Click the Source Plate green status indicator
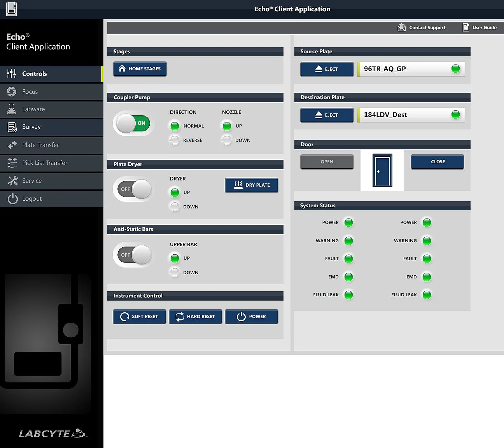This screenshot has width=504, height=448. (455, 69)
